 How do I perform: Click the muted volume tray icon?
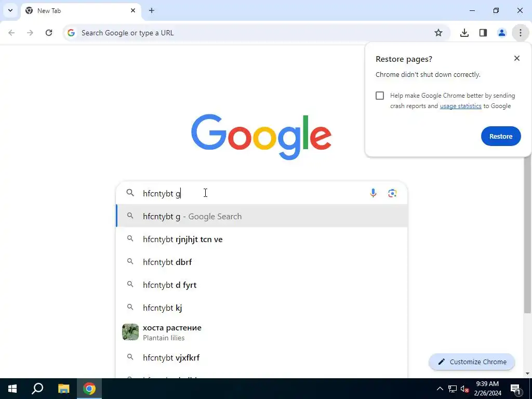(464, 389)
